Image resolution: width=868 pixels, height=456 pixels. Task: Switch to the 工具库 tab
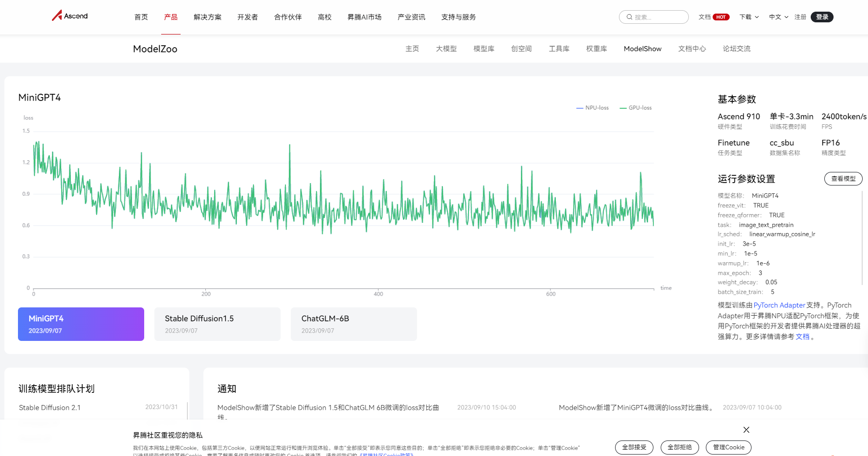[559, 49]
